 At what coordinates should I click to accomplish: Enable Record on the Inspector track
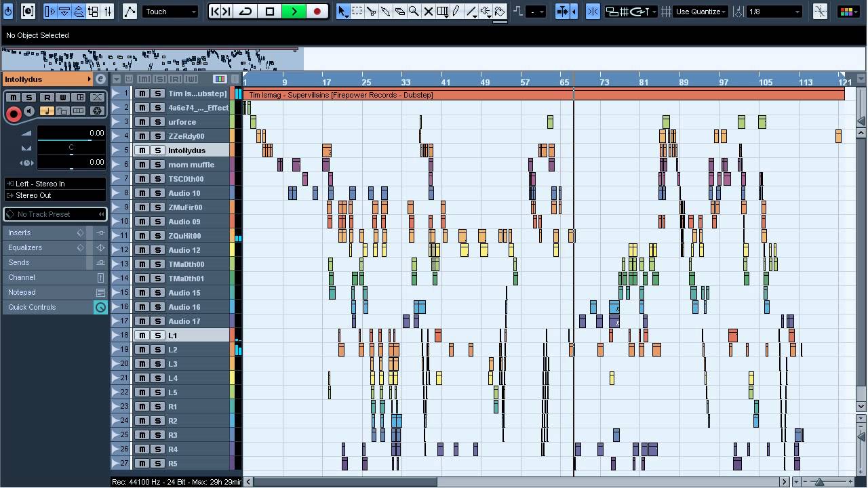(x=13, y=113)
